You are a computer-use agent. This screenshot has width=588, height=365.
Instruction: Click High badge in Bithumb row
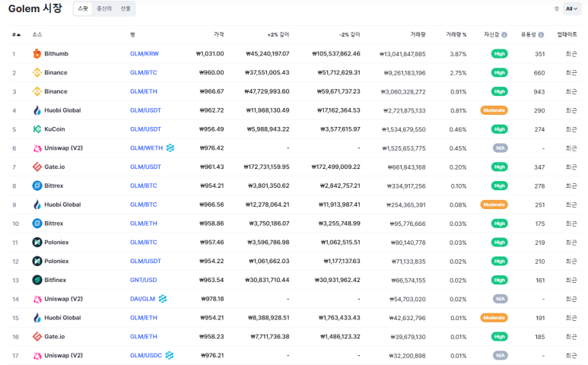click(499, 53)
